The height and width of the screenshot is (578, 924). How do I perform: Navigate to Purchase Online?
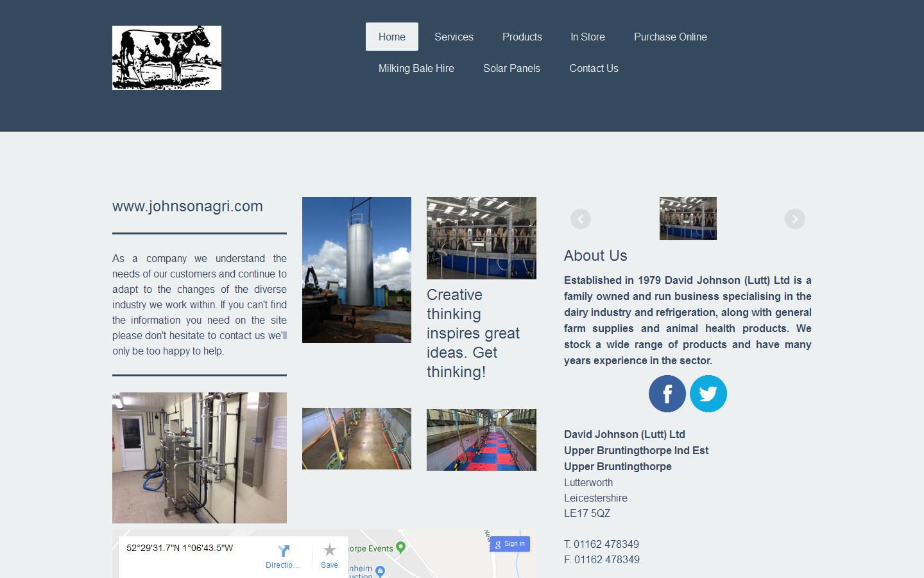click(x=670, y=37)
